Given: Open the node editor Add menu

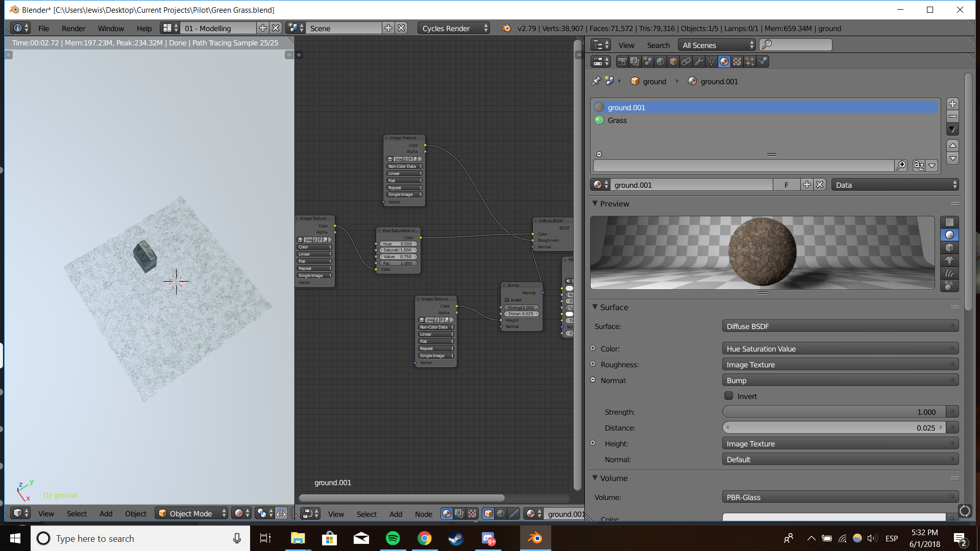Looking at the screenshot, I should click(396, 514).
